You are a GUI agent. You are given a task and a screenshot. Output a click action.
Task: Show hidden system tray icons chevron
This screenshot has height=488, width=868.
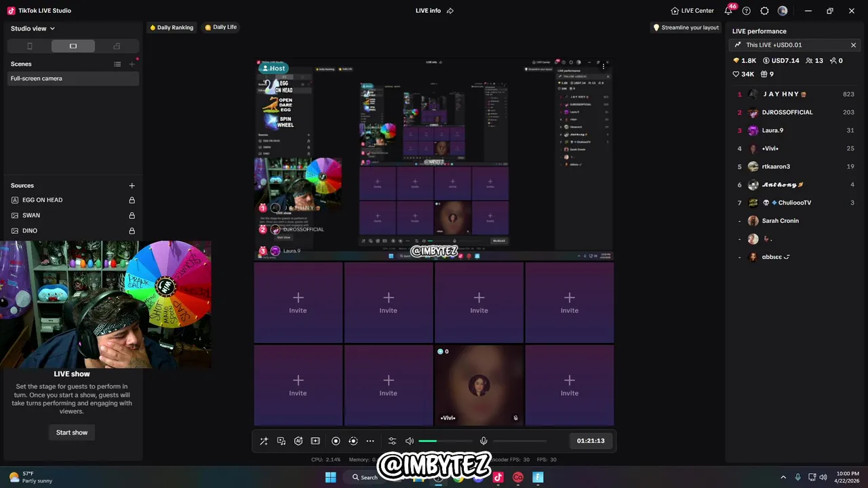783,477
